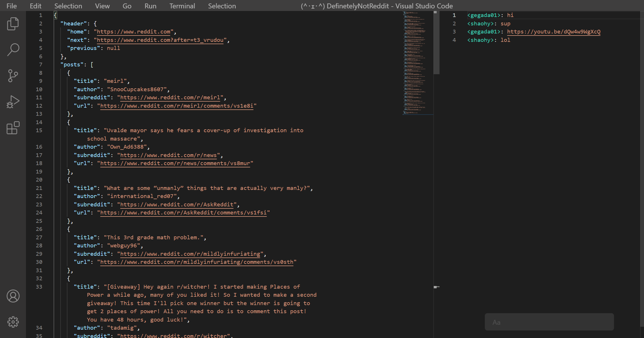This screenshot has width=644, height=338.
Task: Open the Extensions blocks icon
Action: click(x=13, y=128)
